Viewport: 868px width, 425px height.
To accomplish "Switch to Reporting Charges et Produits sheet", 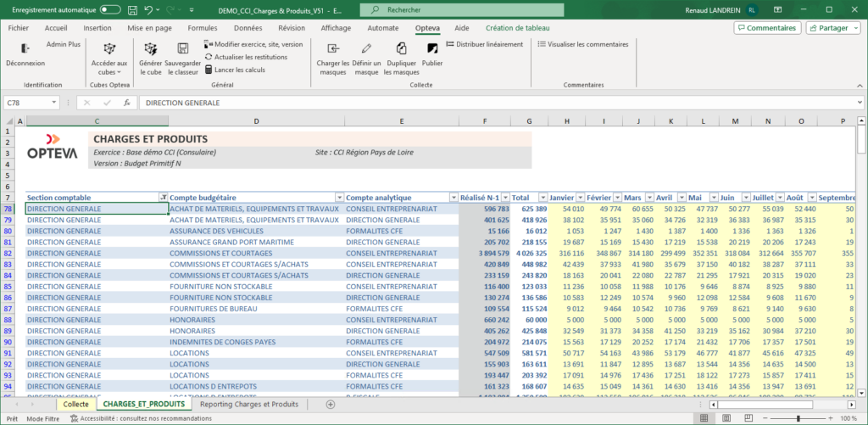I will (248, 405).
